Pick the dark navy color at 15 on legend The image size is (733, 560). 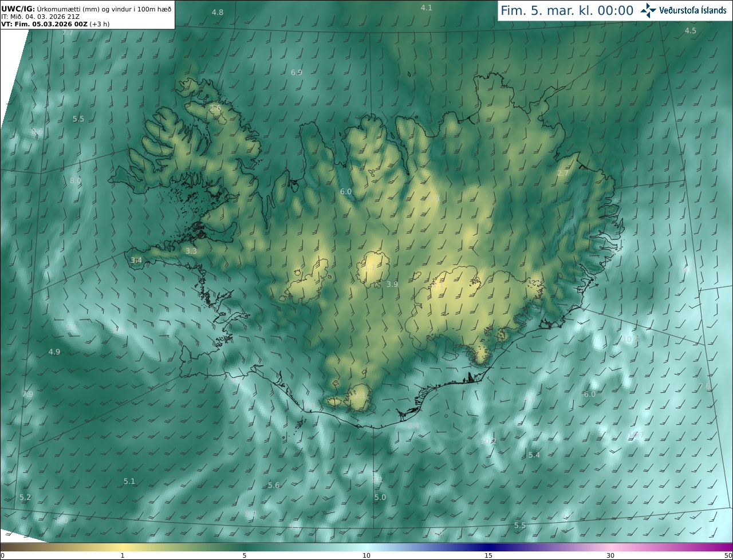(488, 547)
